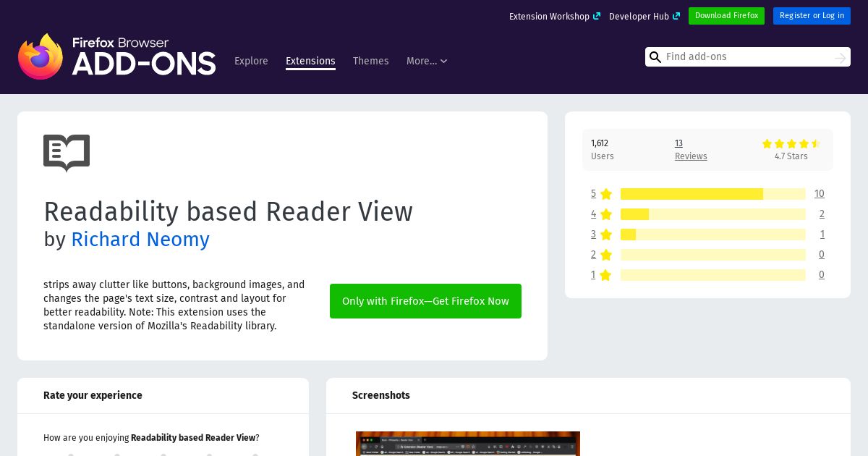868x456 pixels.
Task: Expand the More… dropdown menu
Action: 427,61
